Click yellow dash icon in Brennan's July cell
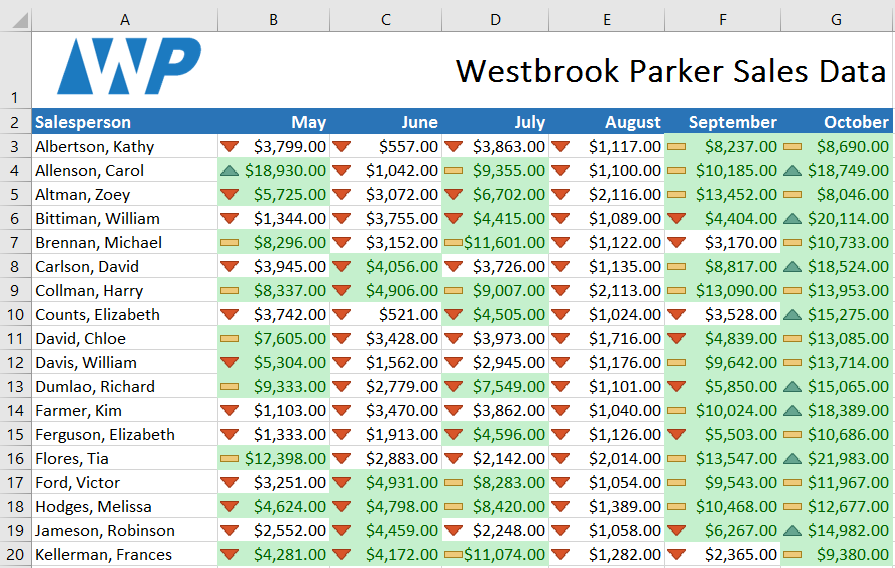The height and width of the screenshot is (568, 895). click(452, 243)
